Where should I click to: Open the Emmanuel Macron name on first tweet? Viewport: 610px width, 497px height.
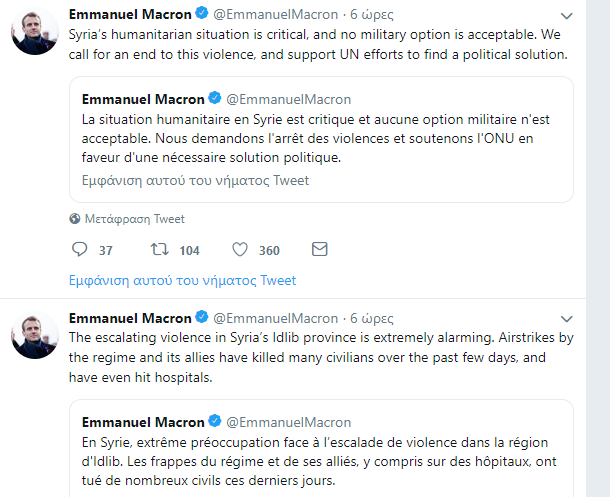tap(129, 16)
